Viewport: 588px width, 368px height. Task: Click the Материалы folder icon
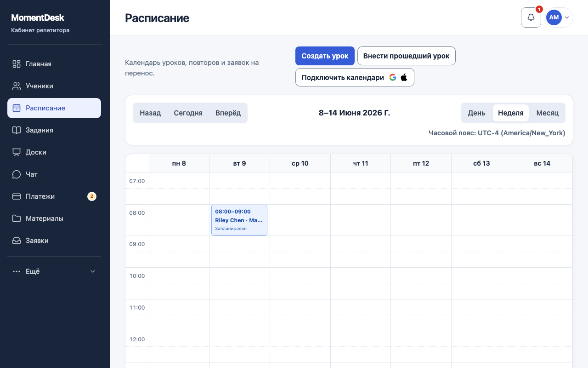coord(17,218)
